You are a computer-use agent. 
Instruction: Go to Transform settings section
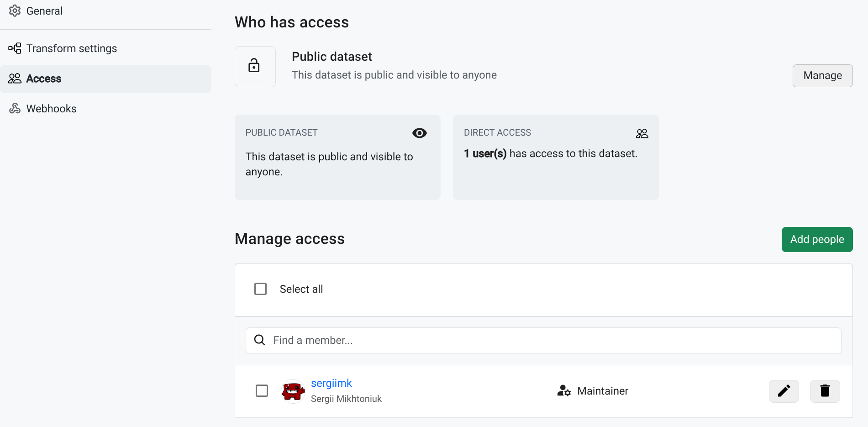[x=71, y=48]
